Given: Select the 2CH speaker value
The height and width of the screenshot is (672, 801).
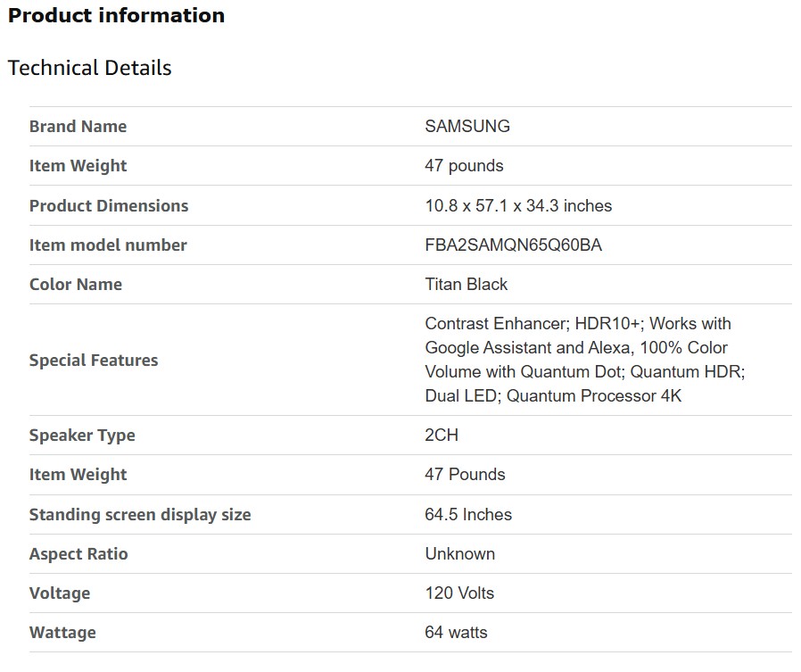Looking at the screenshot, I should (442, 436).
